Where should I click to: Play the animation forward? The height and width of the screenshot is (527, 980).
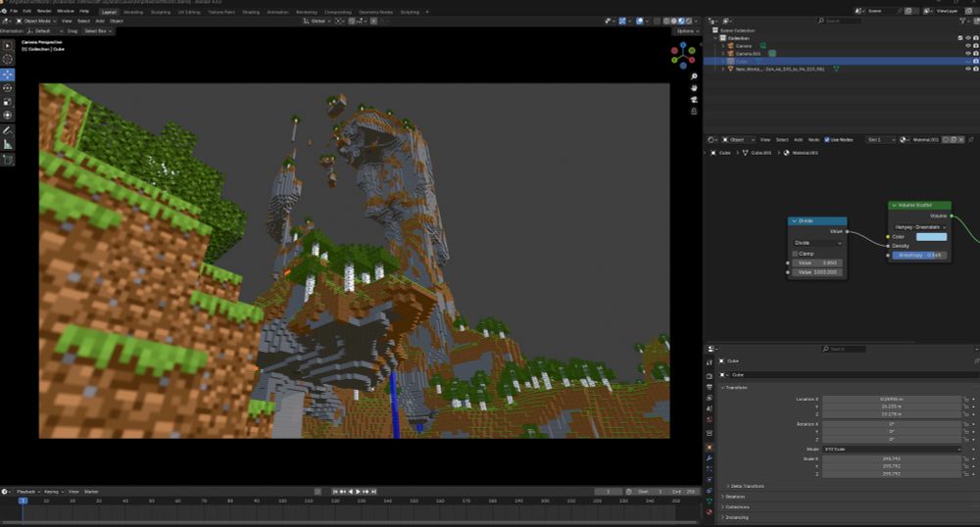point(358,492)
